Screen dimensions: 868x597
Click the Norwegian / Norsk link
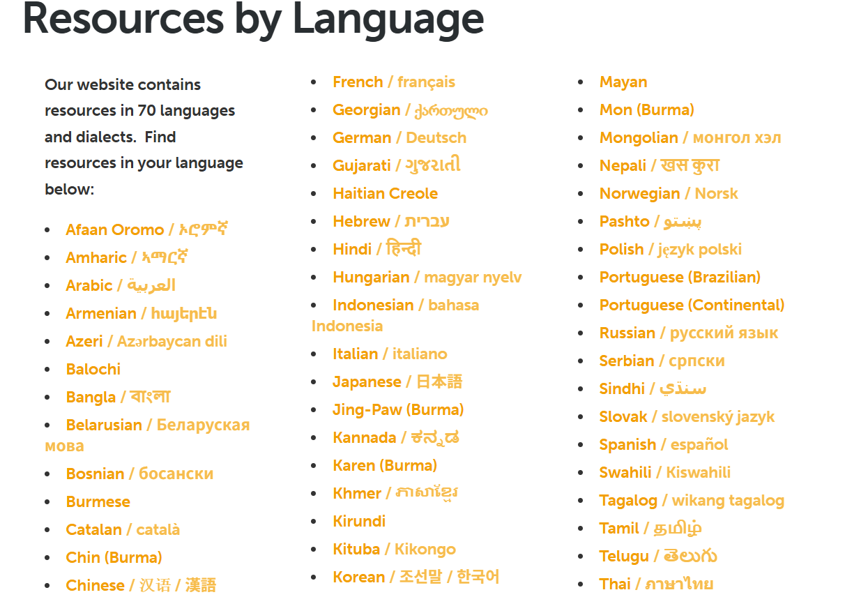669,193
